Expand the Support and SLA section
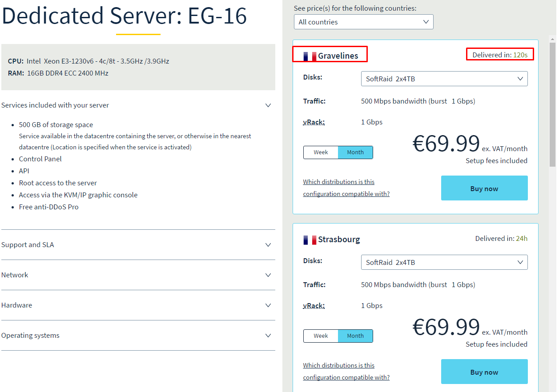 click(138, 245)
